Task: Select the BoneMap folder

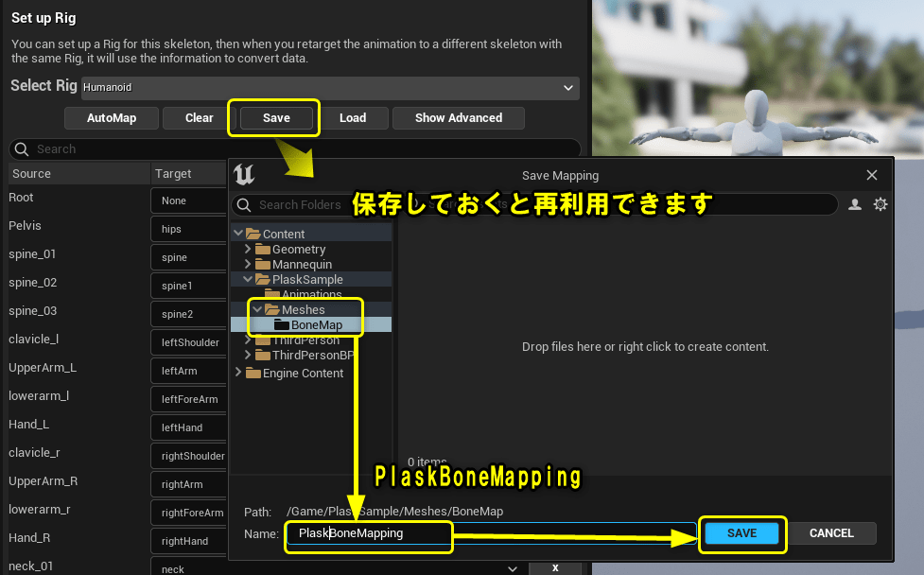Action: [x=317, y=324]
